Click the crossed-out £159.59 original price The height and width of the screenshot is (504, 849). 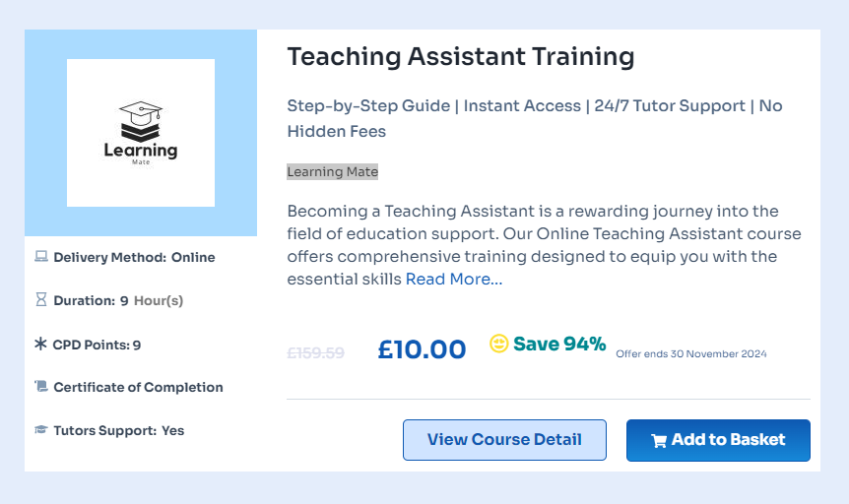point(315,352)
